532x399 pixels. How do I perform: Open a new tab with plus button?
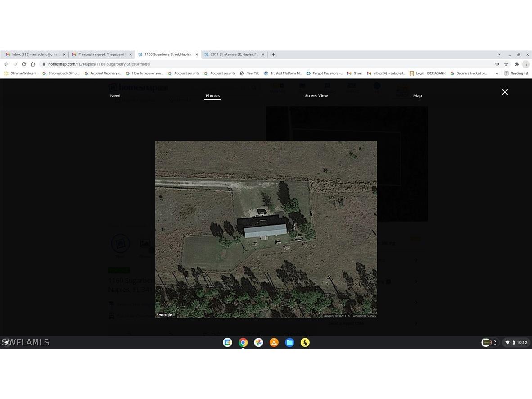273,54
